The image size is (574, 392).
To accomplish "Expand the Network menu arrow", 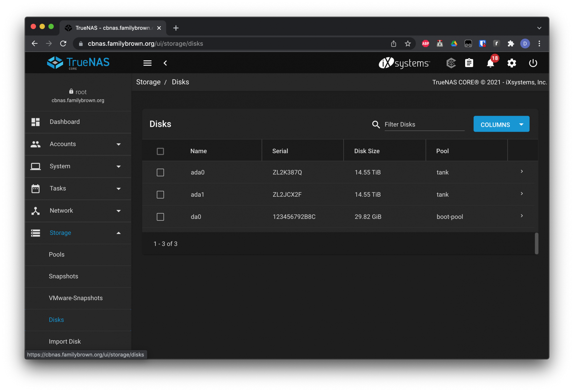I will tap(119, 211).
